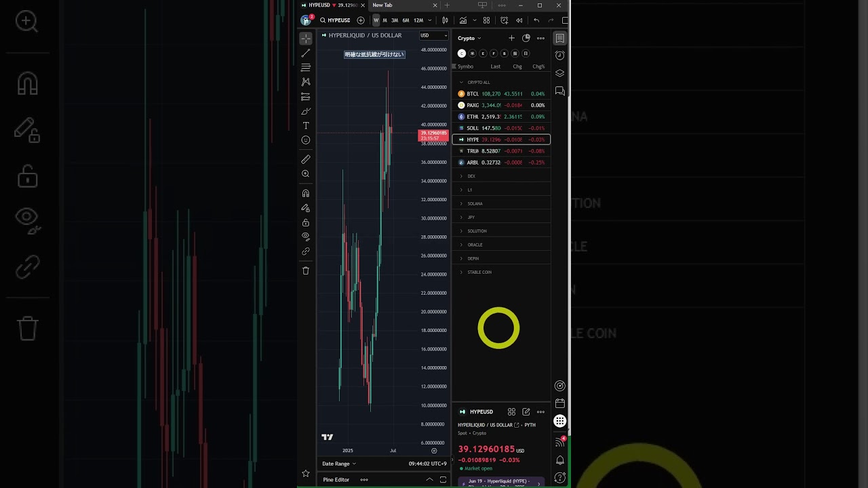Open the Alerts panel clock icon

coord(559,56)
